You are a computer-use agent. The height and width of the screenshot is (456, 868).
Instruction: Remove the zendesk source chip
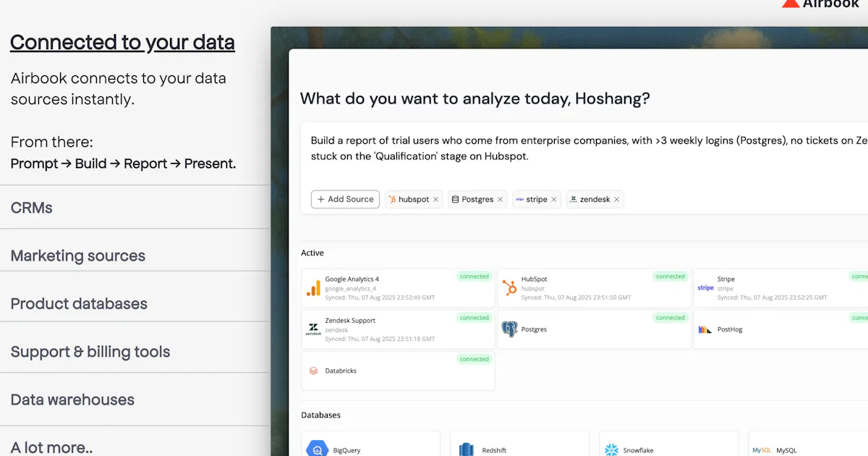tap(616, 200)
